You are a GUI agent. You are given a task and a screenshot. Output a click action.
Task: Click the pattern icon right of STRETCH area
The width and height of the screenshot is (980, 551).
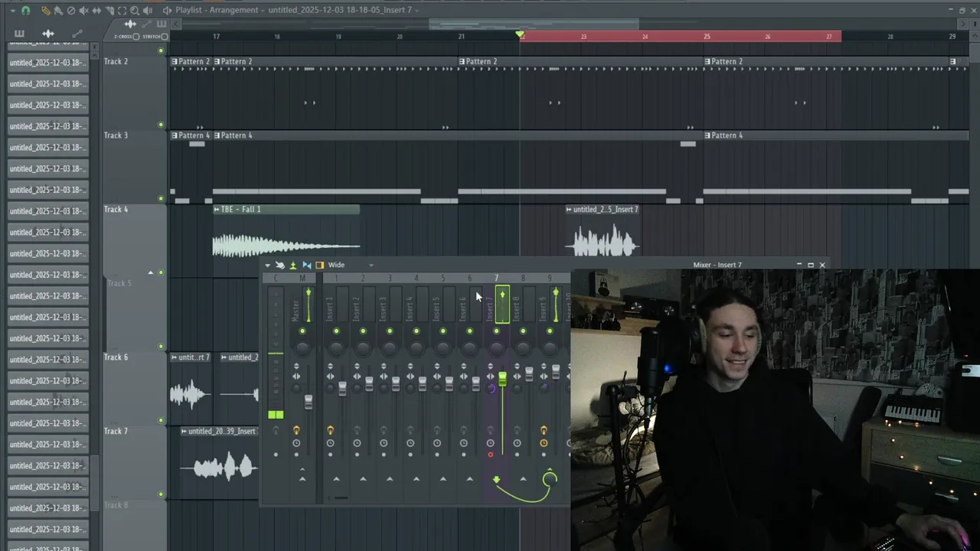tap(162, 24)
